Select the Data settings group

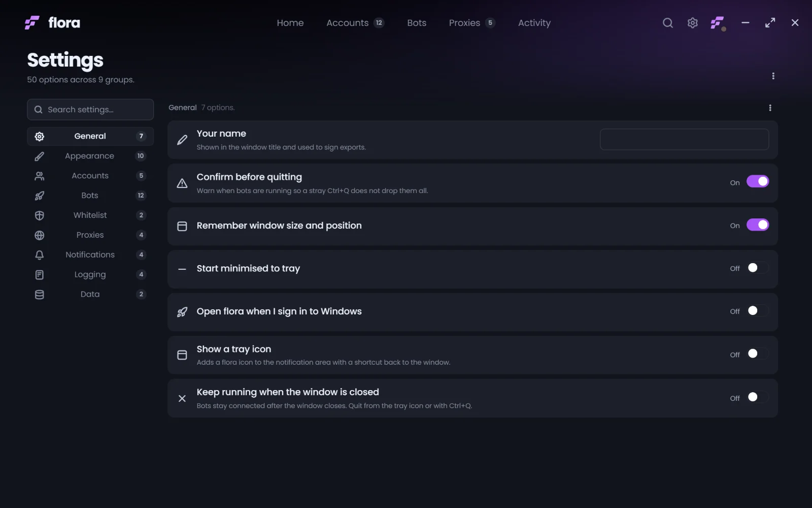(x=90, y=295)
